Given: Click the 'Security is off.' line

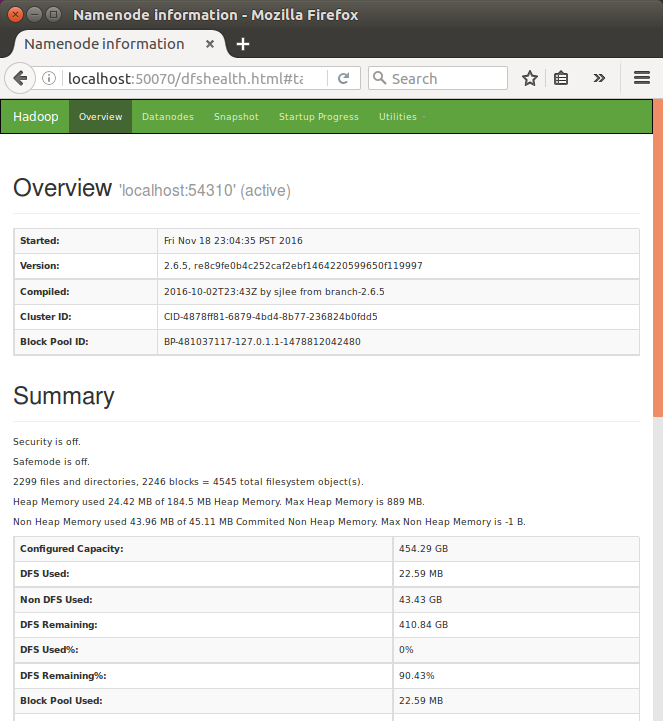Looking at the screenshot, I should tap(46, 441).
